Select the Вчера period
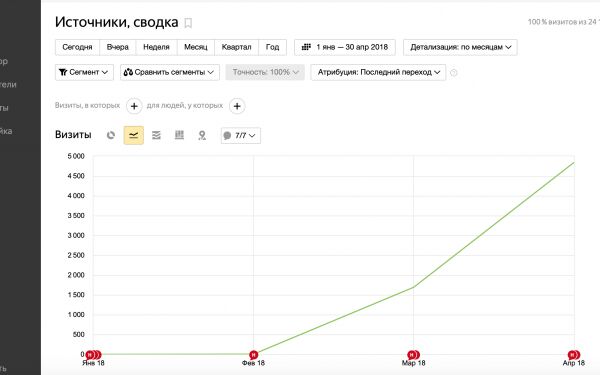Viewport: 600px width, 375px height. (x=117, y=47)
